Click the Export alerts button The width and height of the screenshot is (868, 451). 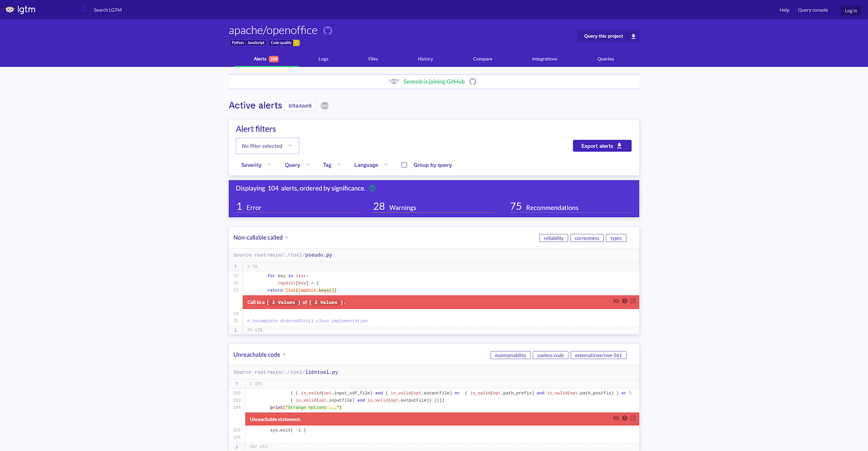[602, 146]
